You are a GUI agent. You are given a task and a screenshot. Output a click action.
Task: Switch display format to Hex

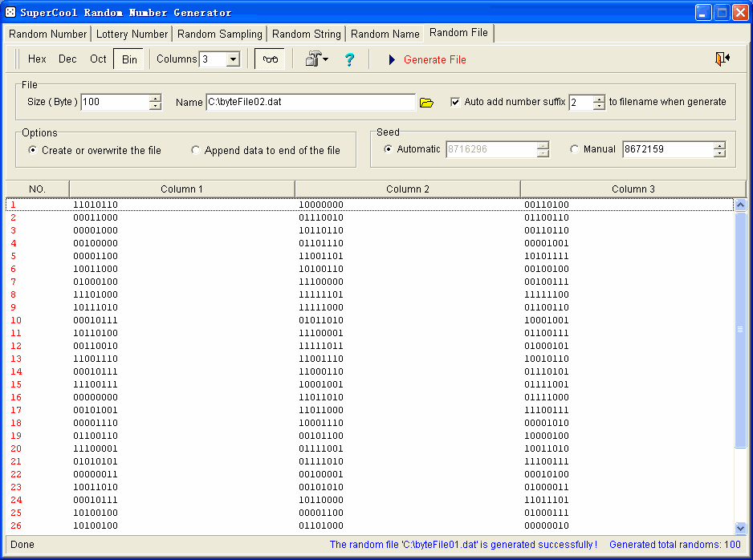pos(37,59)
